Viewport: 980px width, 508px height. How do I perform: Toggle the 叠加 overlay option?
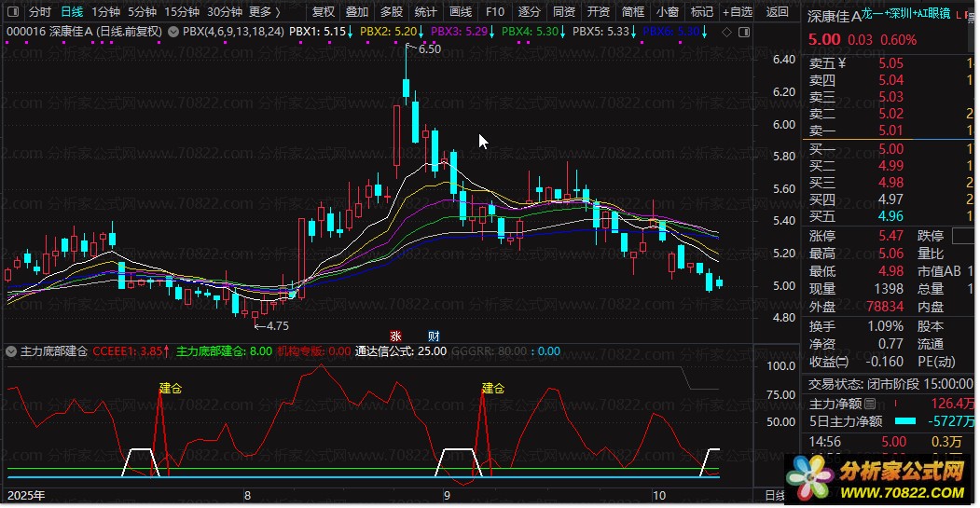coord(356,12)
